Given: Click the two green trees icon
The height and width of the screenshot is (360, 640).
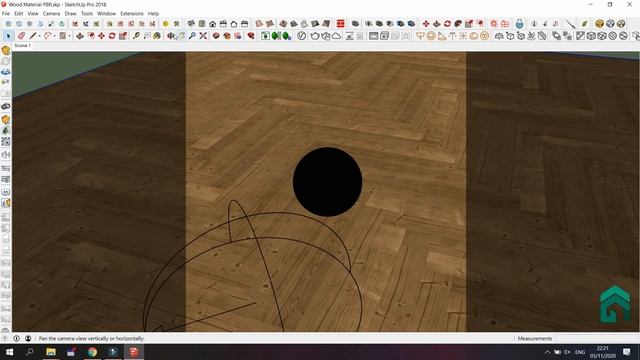Looking at the screenshot, I should point(277,36).
